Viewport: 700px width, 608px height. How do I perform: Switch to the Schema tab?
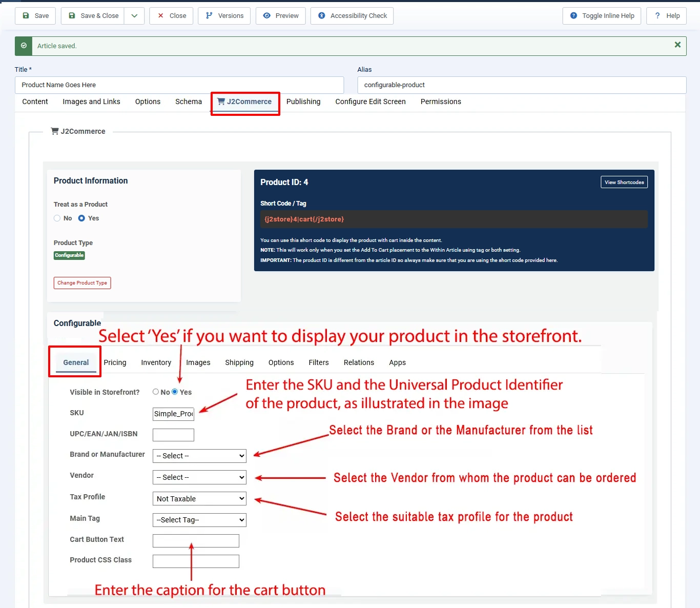point(189,102)
